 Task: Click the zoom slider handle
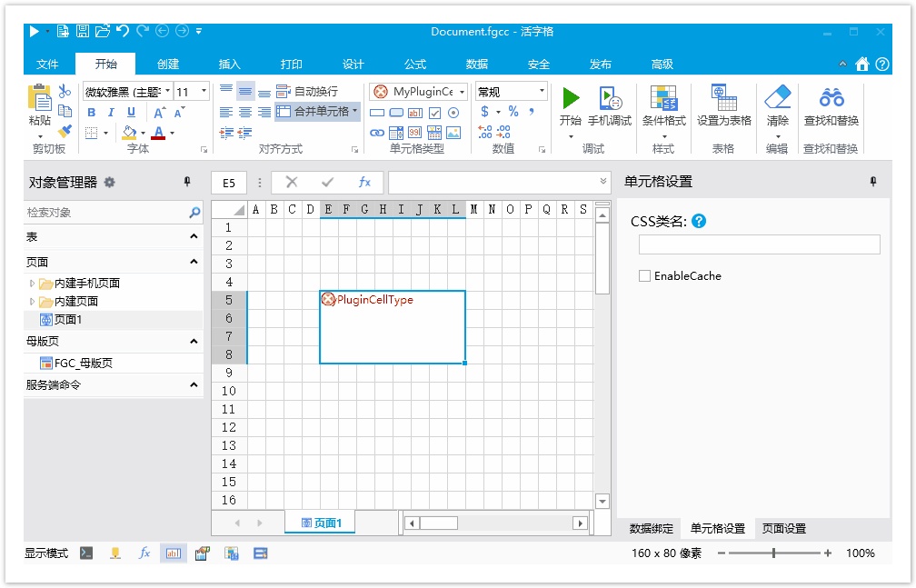click(x=773, y=553)
